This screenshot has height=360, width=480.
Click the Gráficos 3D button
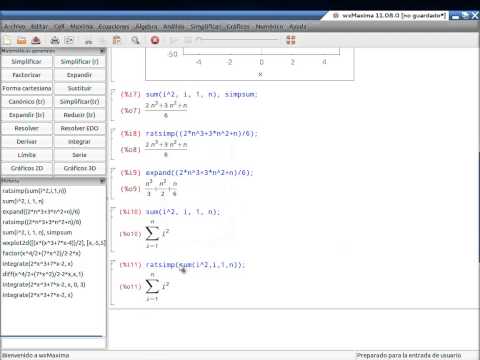[79, 168]
